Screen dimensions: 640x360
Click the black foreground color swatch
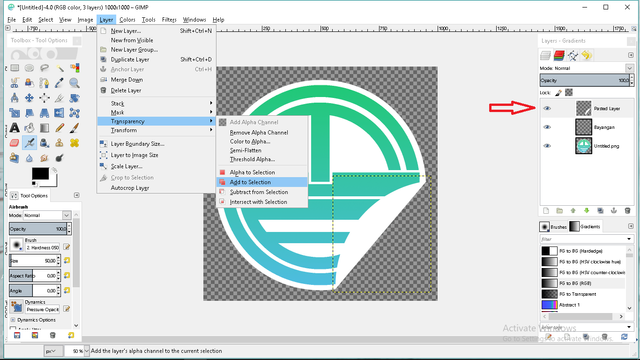40,174
